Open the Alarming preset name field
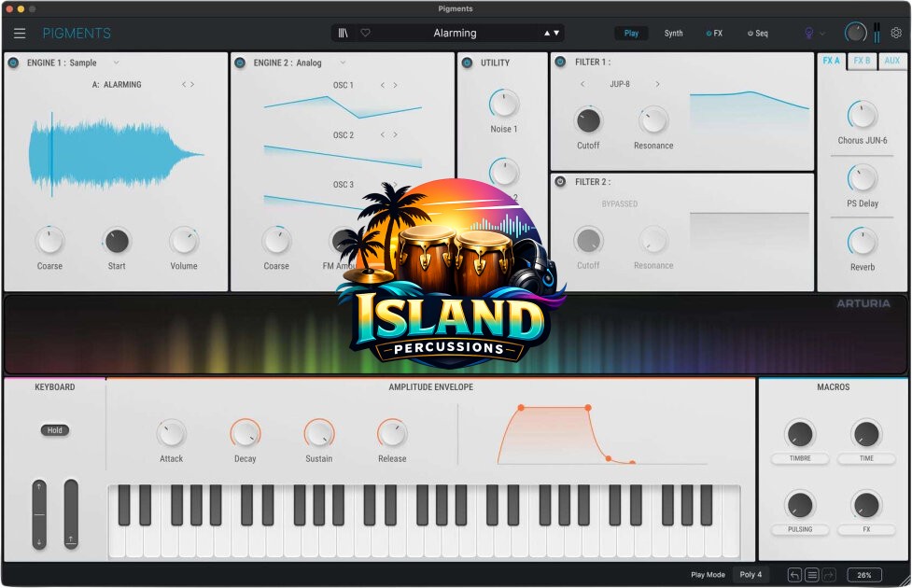912x588 pixels. click(x=455, y=34)
